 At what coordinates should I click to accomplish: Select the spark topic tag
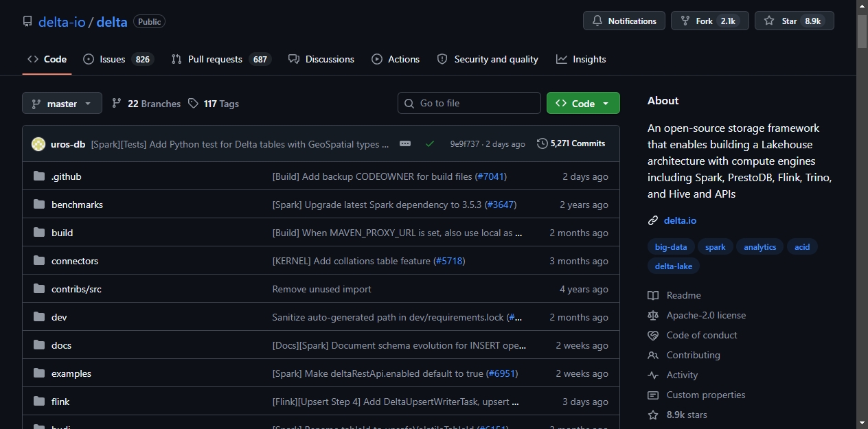click(x=716, y=247)
